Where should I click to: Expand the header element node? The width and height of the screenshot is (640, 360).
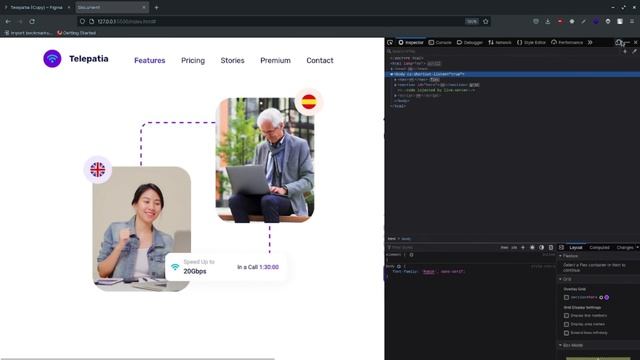pyautogui.click(x=396, y=80)
